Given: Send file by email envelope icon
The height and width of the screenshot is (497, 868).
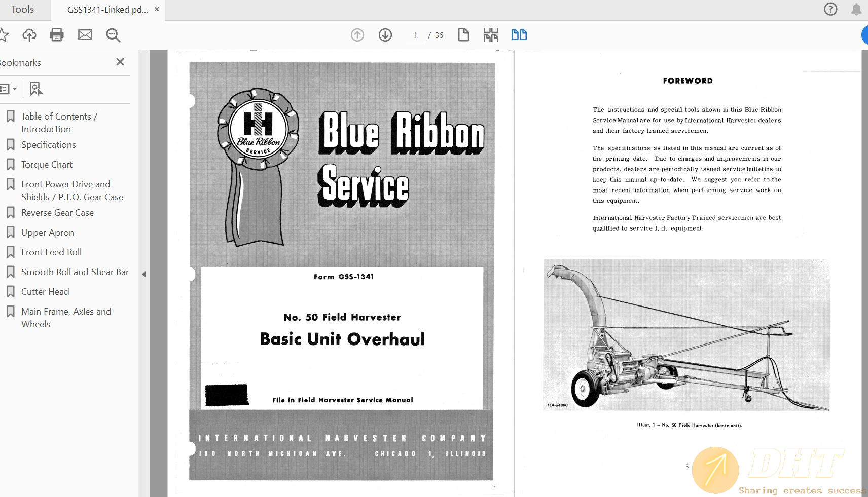Looking at the screenshot, I should click(85, 35).
